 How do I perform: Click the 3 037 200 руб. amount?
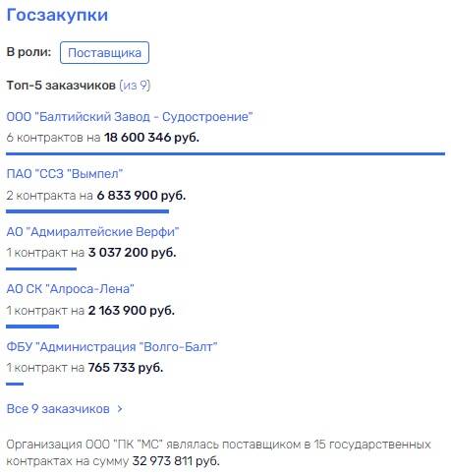click(x=132, y=253)
